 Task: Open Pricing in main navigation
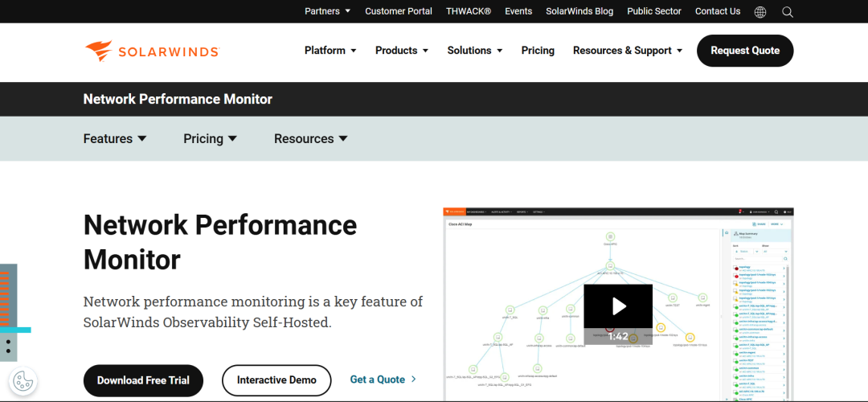point(538,51)
